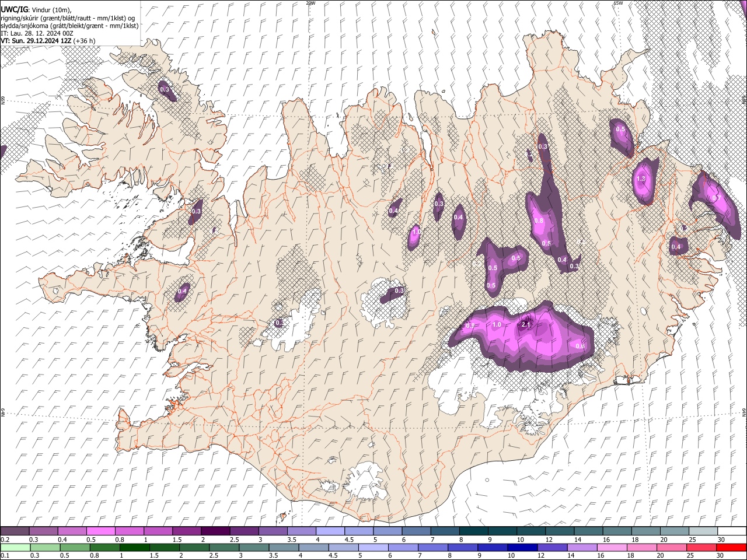Click the 0.1 label in the lower legend
747x560 pixels.
[x=4, y=556]
